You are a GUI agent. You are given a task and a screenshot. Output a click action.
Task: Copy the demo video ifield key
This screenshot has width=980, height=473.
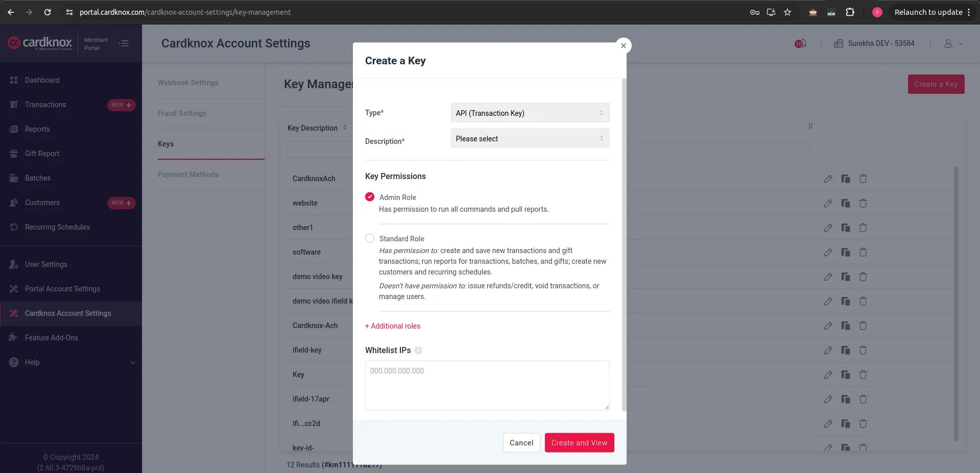click(x=846, y=301)
